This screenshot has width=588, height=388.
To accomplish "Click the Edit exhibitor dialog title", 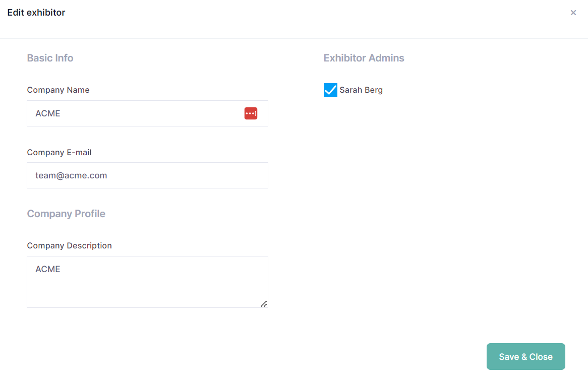I will point(36,13).
